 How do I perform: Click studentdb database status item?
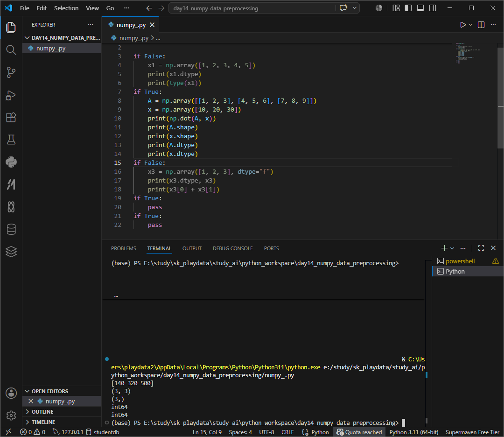103,432
